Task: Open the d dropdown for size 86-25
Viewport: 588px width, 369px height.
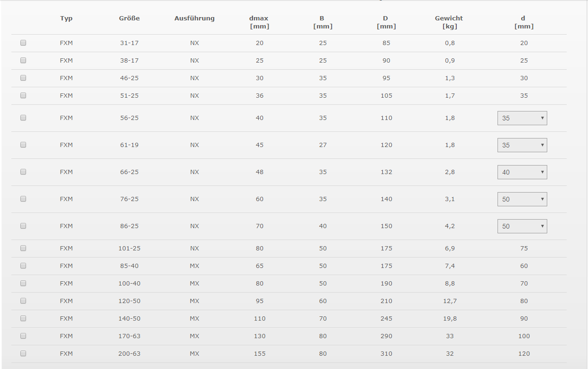Action: pyautogui.click(x=522, y=226)
